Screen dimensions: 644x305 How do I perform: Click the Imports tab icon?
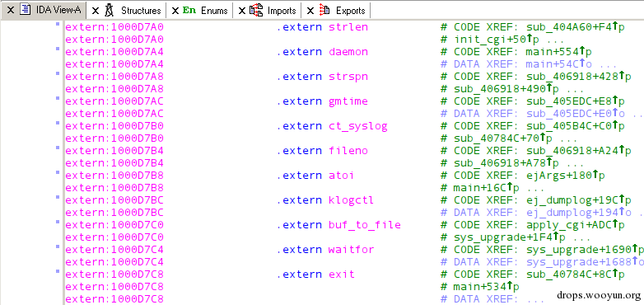click(x=256, y=10)
